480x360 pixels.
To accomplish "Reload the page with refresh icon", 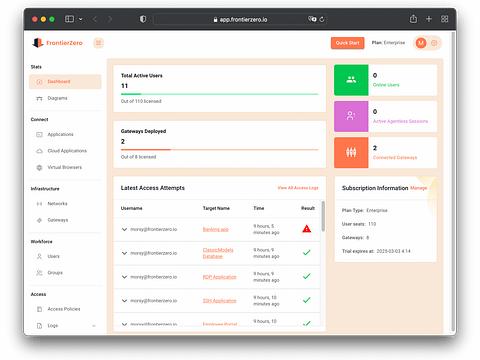I will [x=322, y=19].
